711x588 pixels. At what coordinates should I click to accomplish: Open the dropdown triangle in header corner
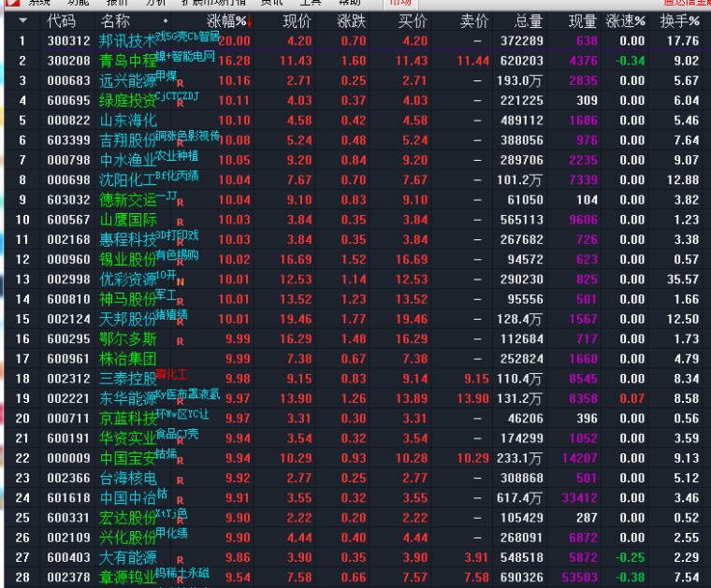[22, 21]
